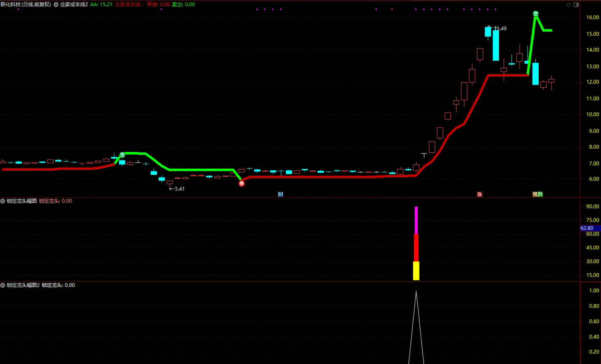Click the 榜跌 event marker
Image resolution: width=601 pixels, height=364 pixels.
(537, 194)
